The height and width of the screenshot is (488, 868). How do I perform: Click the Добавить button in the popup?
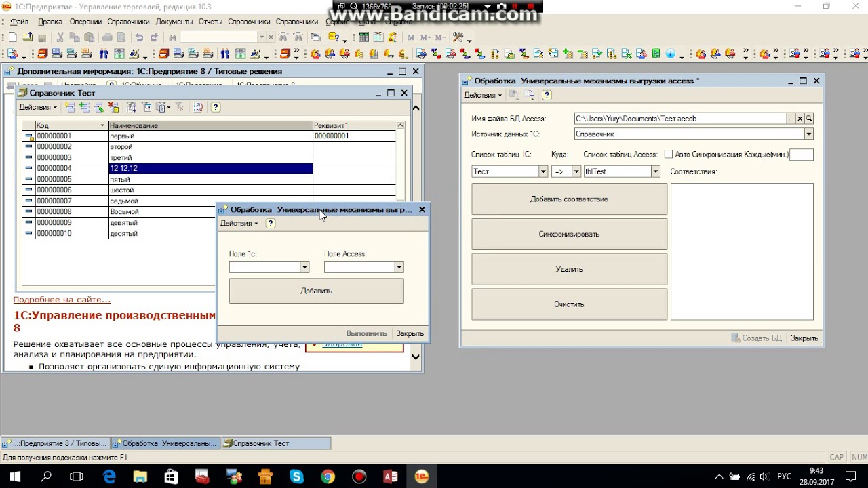point(316,291)
